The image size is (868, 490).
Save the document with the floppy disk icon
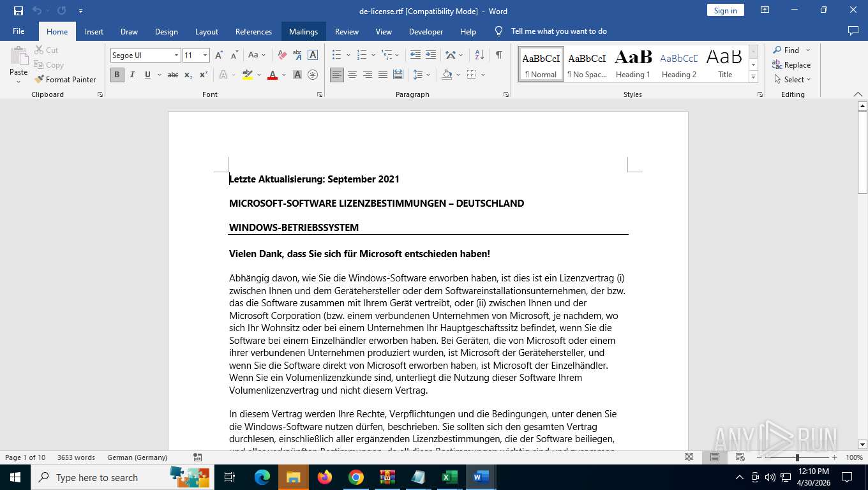point(19,11)
